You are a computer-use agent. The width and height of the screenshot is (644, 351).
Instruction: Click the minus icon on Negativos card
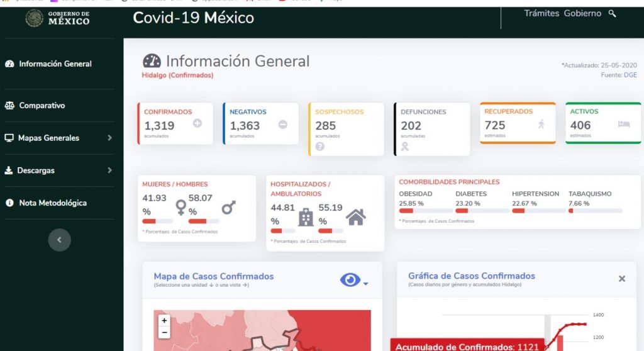point(282,124)
